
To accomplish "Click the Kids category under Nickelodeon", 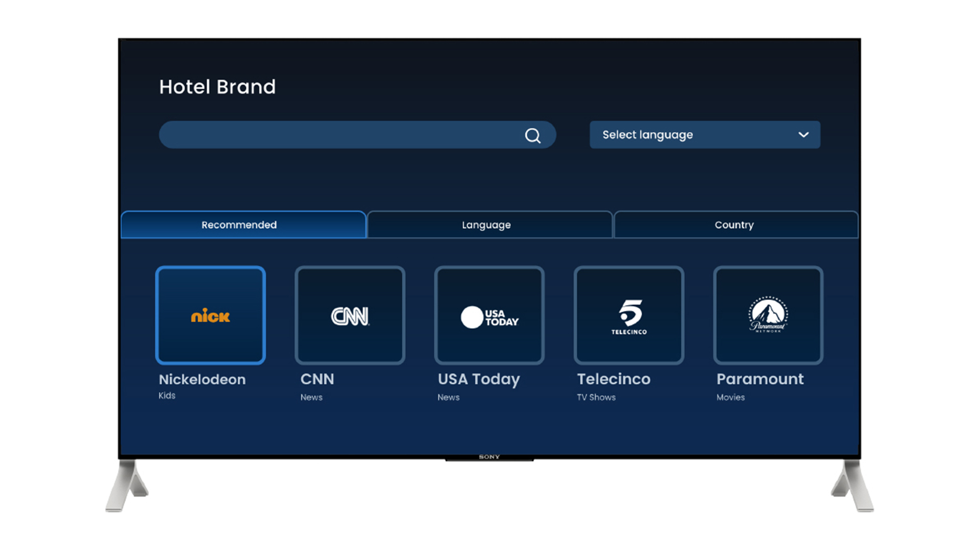I will (167, 395).
